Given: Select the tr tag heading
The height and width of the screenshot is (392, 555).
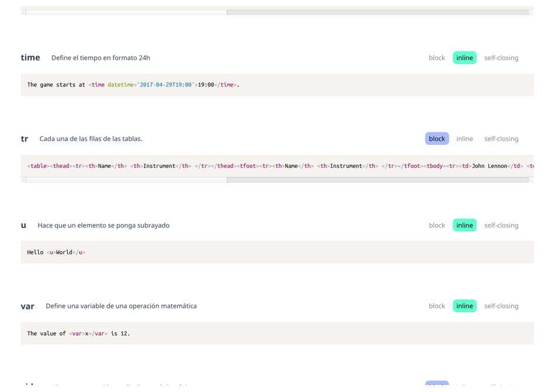Looking at the screenshot, I should pos(25,138).
